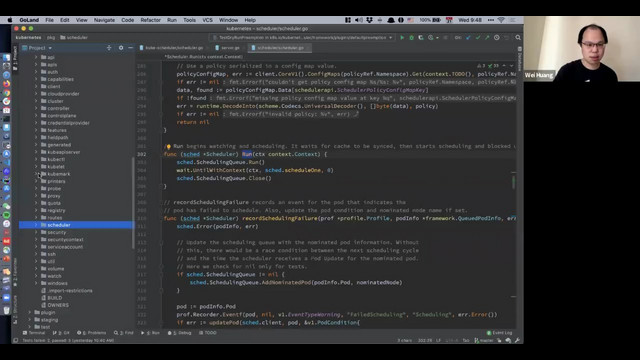
Task: Click the intention lightbulb icon beside the Run comment
Action: (x=168, y=147)
